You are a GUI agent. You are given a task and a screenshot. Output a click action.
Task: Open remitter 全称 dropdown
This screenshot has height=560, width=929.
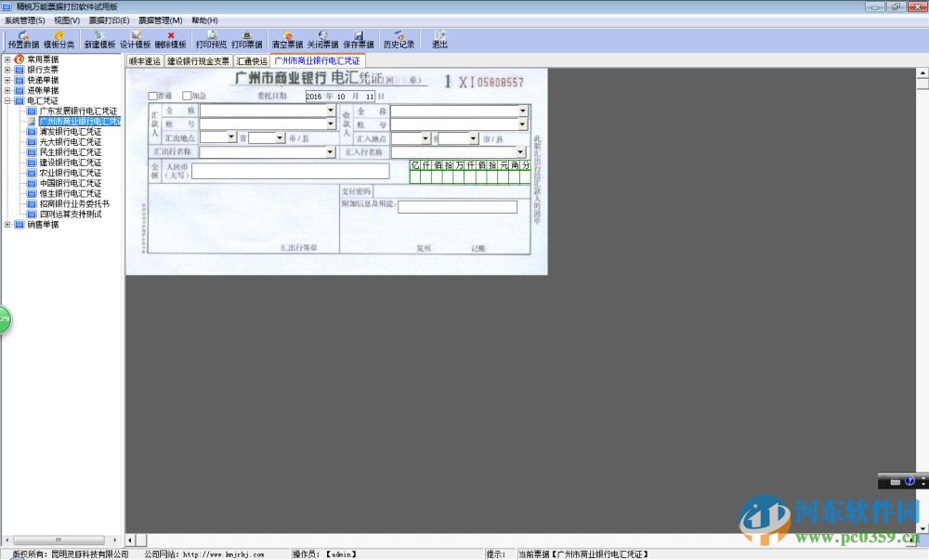coord(331,111)
